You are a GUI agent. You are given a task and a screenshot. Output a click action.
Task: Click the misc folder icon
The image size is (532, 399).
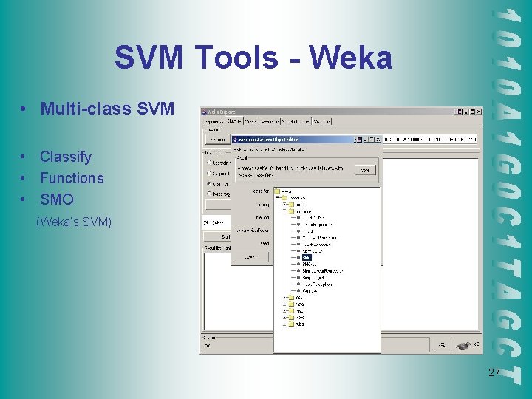click(x=291, y=311)
